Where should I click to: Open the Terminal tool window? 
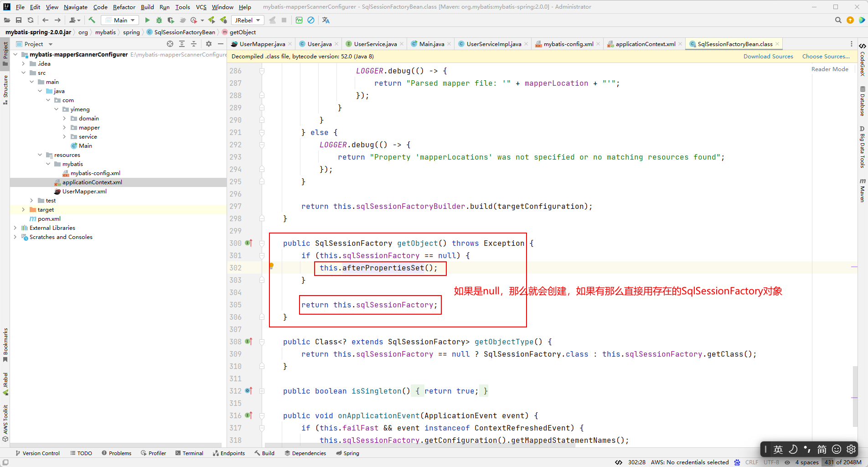pyautogui.click(x=189, y=453)
